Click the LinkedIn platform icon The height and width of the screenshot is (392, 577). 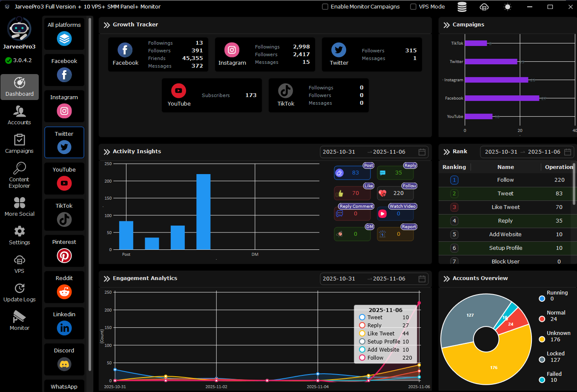pos(64,328)
